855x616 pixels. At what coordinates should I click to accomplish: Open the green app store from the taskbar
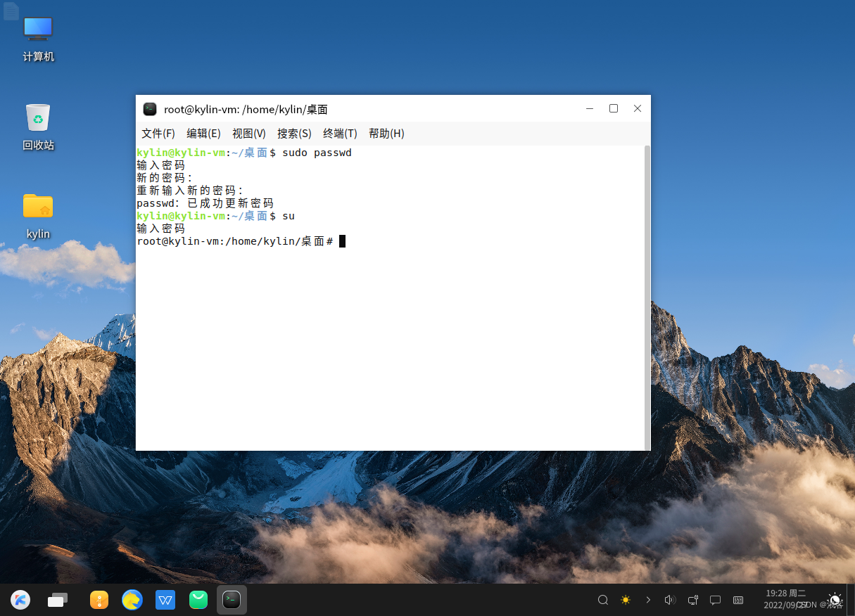198,600
